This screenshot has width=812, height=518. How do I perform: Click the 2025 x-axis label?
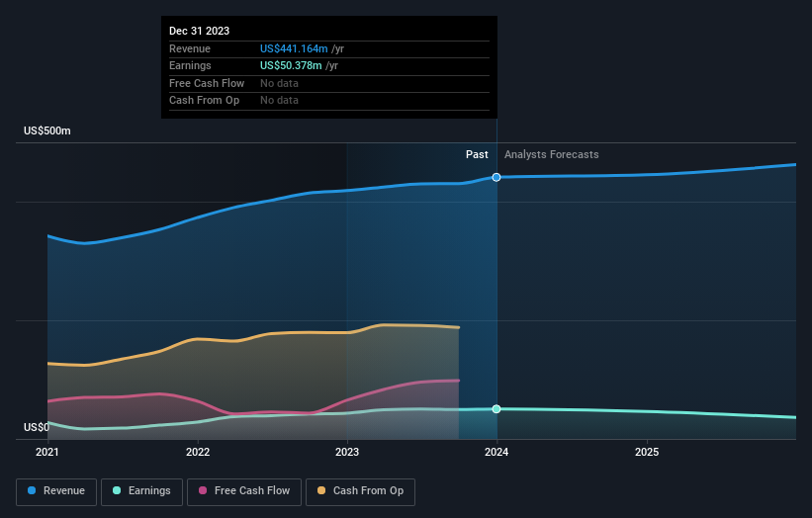pos(647,453)
